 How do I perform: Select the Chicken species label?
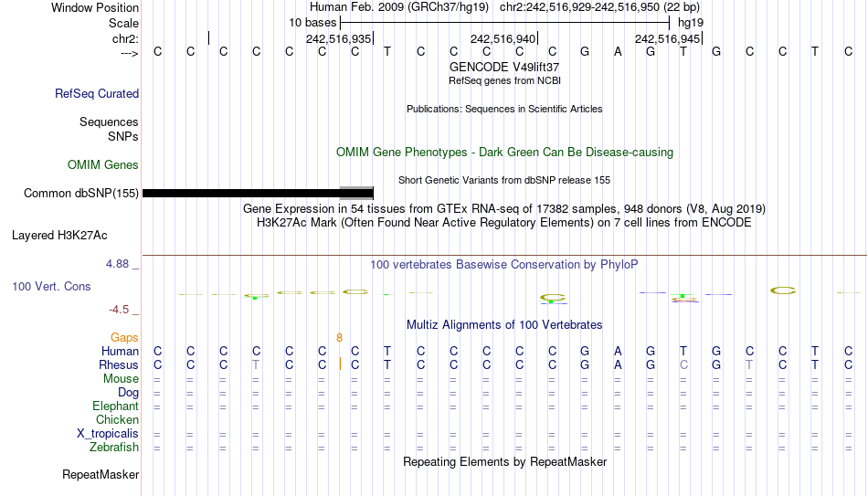click(x=117, y=419)
